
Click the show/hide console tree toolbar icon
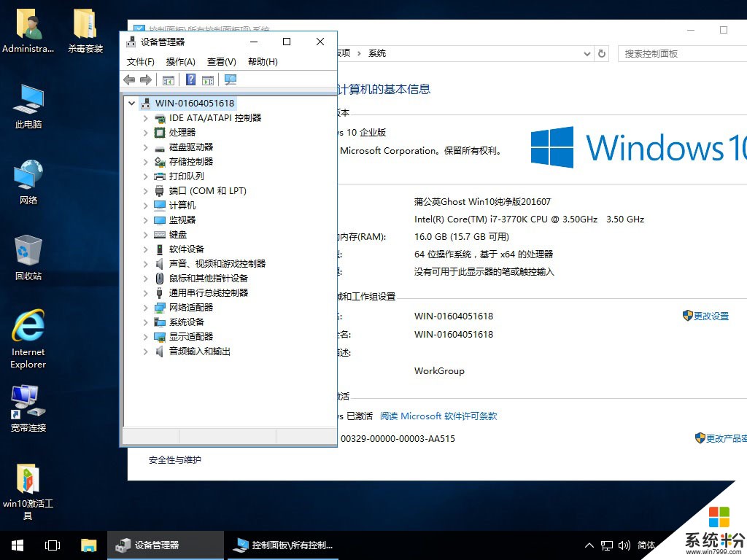pos(169,80)
